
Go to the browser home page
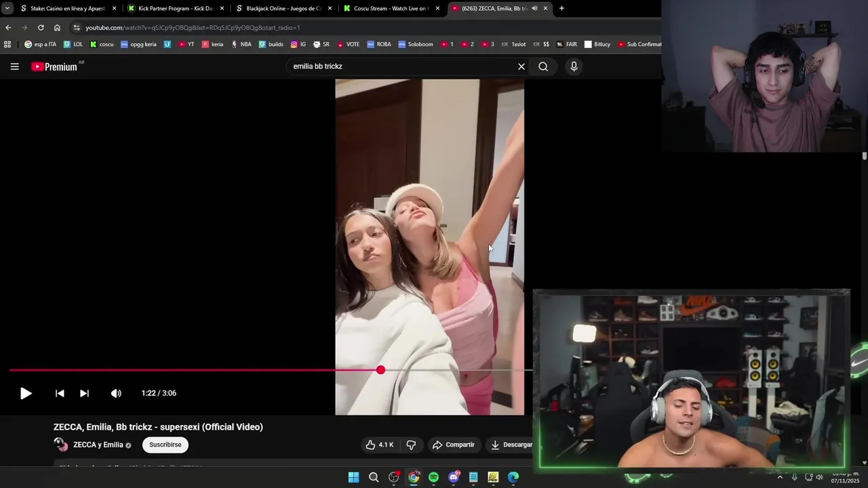(x=57, y=28)
